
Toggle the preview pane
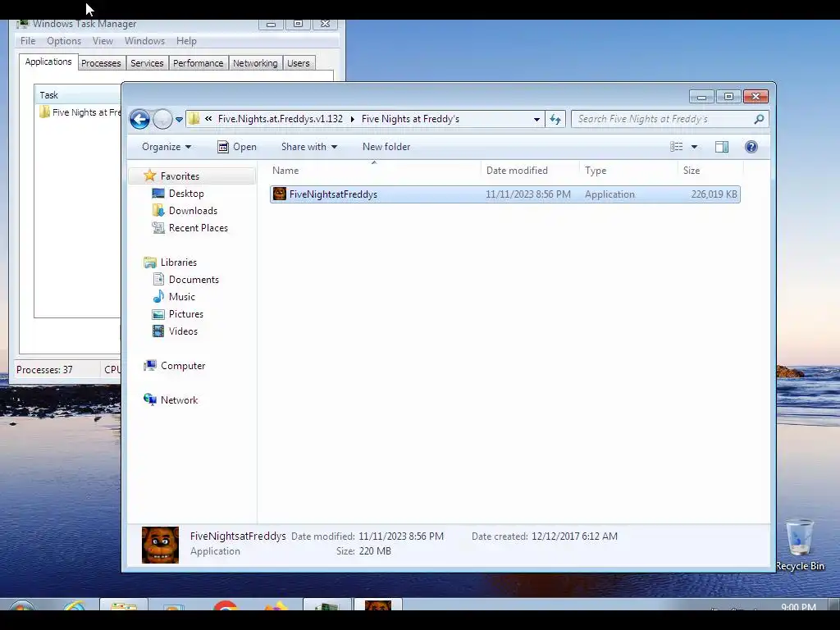pyautogui.click(x=722, y=147)
